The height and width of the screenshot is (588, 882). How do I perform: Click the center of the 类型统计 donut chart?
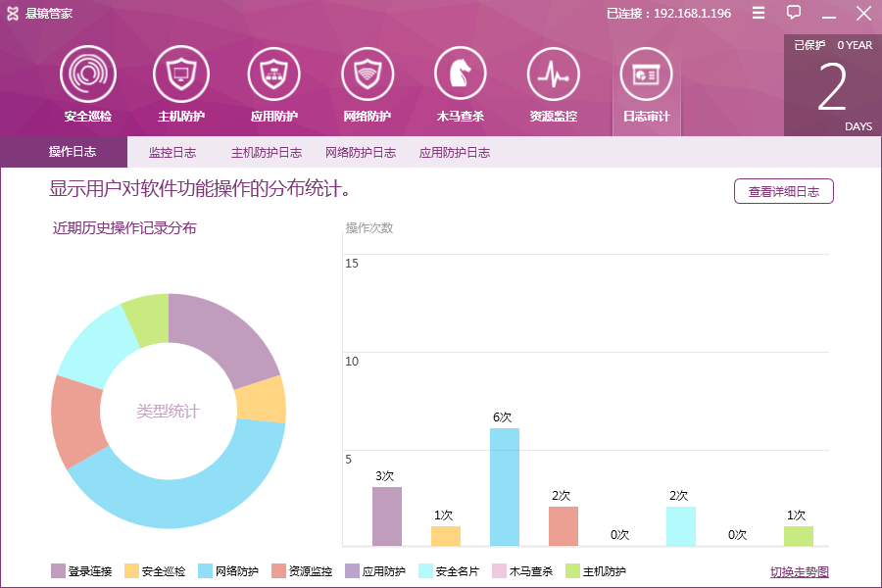[x=168, y=412]
